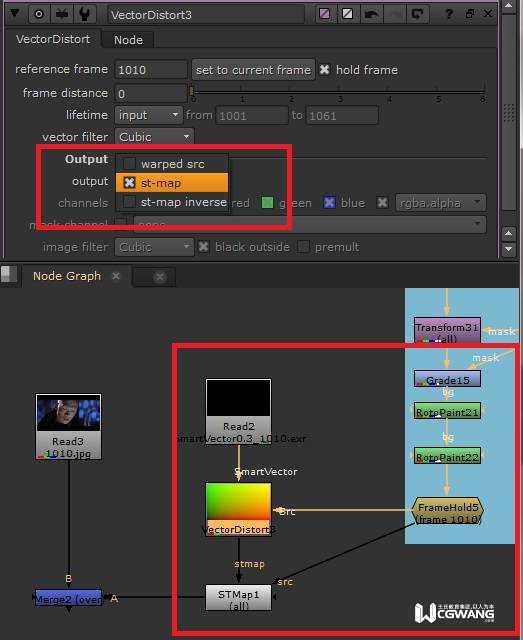523x640 pixels.
Task: Select the STMap1 node
Action: pyautogui.click(x=238, y=598)
